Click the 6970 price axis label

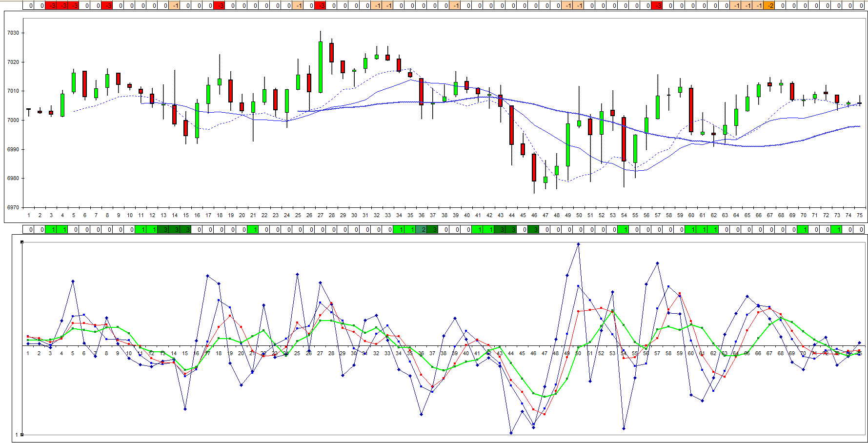13,206
